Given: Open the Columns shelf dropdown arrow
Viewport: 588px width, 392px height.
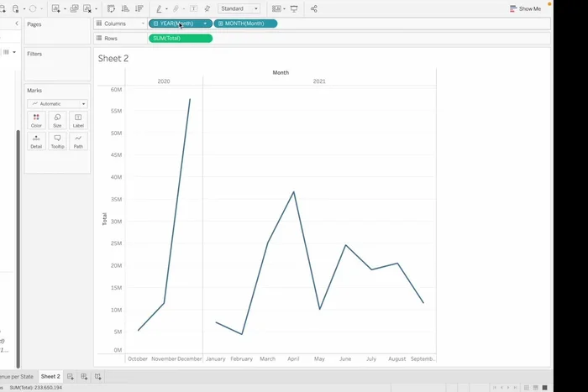Looking at the screenshot, I should 143,24.
